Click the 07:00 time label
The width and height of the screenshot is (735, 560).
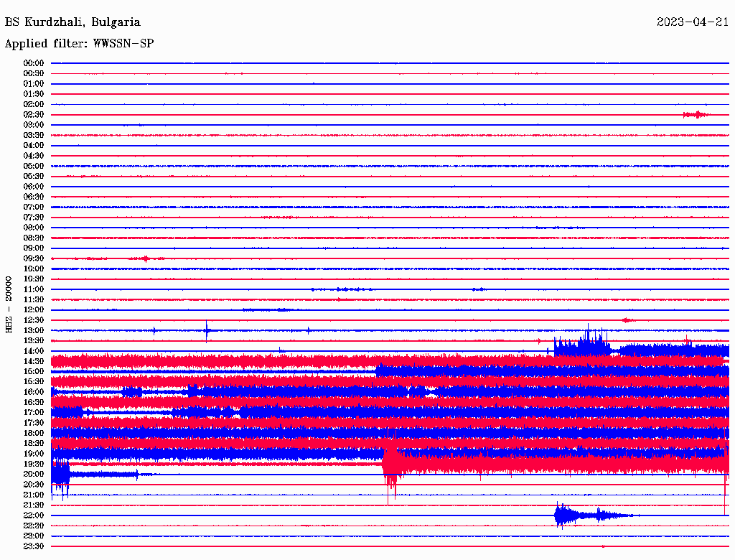point(34,207)
